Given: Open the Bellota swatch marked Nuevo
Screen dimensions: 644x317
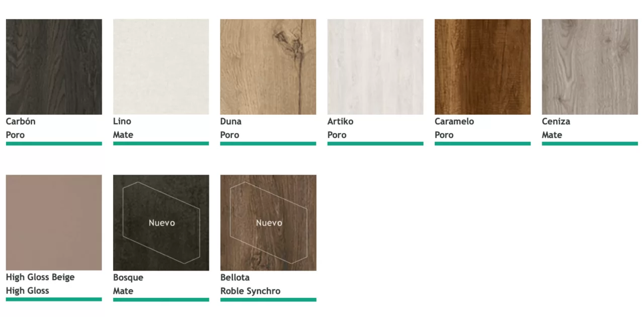Looking at the screenshot, I should [x=268, y=223].
